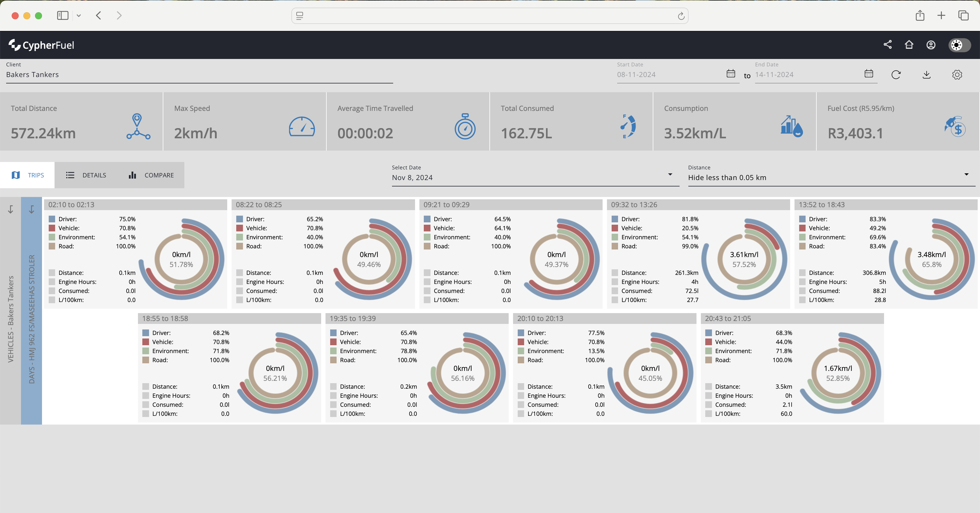The width and height of the screenshot is (980, 513).
Task: Click the CypherFuel logo
Action: pos(41,45)
